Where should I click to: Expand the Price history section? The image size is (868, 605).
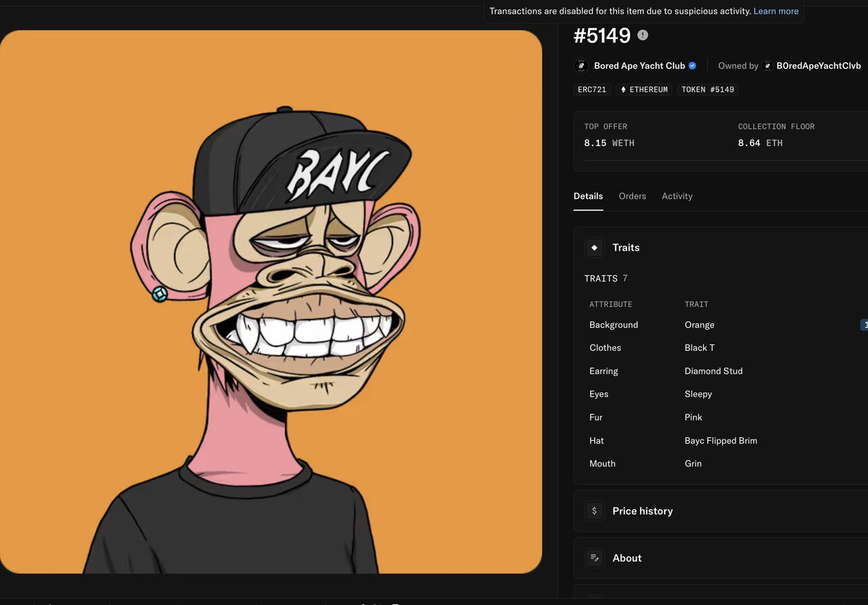coord(721,511)
